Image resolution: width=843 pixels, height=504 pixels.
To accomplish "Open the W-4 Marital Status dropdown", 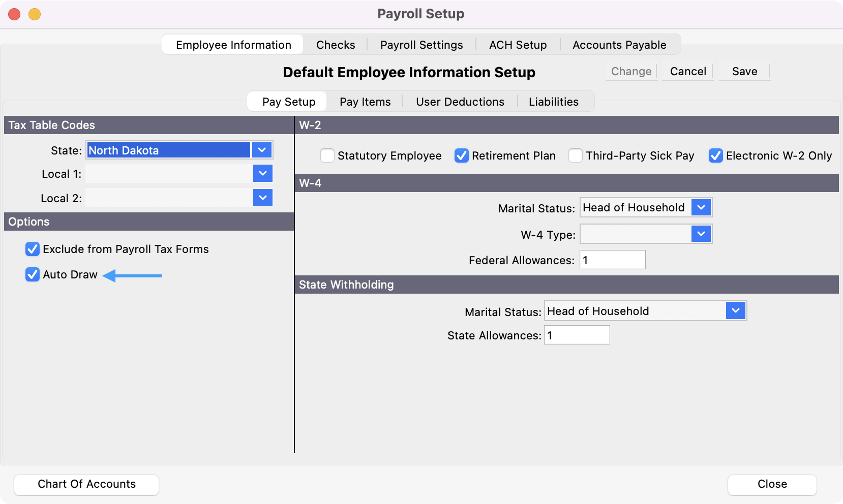I will [x=701, y=208].
